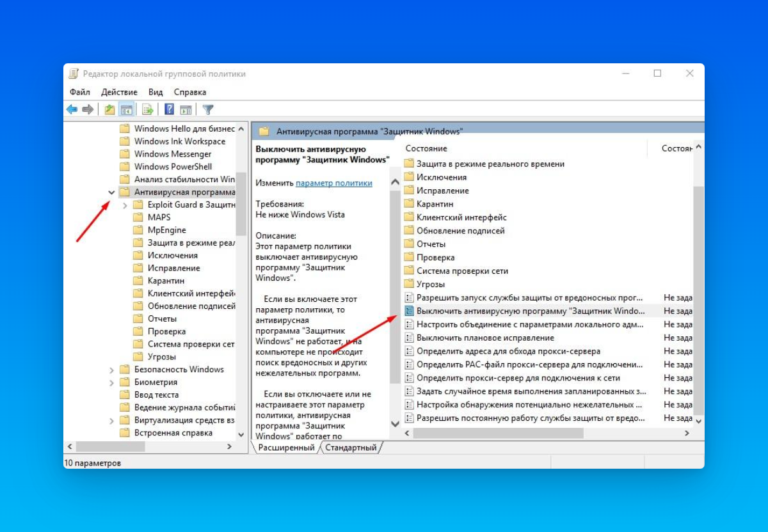Click the Windows PowerShell folder icon in tree
This screenshot has height=532, width=768.
[125, 167]
